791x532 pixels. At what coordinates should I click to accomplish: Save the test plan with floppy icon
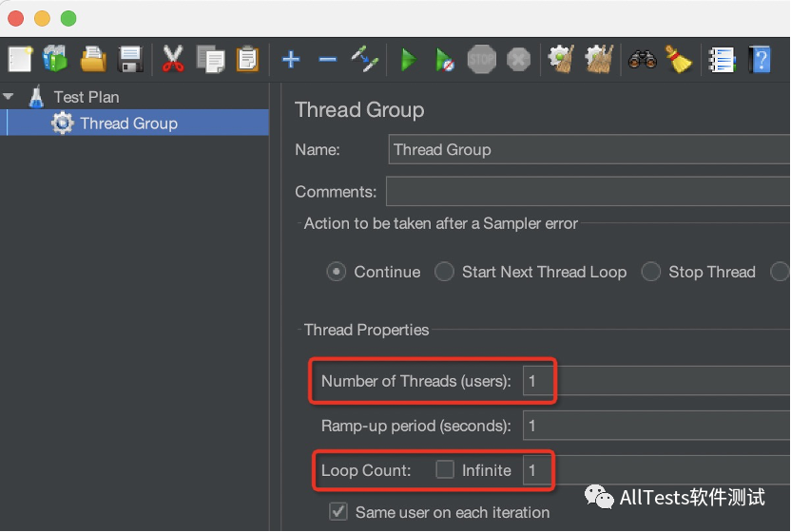pos(130,60)
